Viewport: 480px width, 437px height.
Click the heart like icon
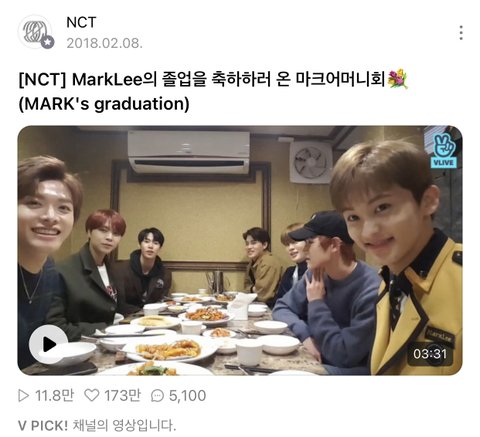91,395
